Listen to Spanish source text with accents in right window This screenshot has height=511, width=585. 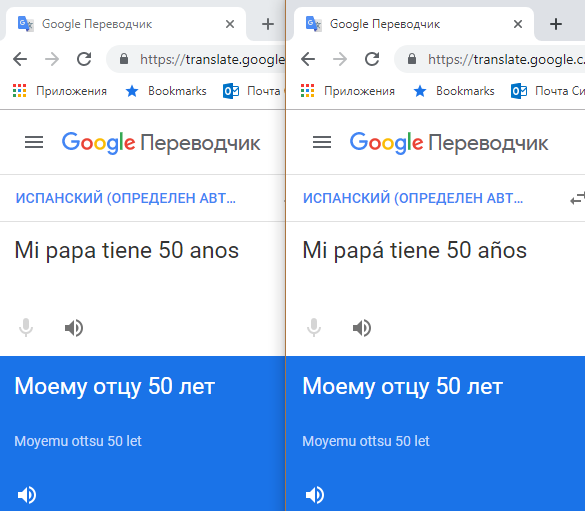[x=362, y=328]
